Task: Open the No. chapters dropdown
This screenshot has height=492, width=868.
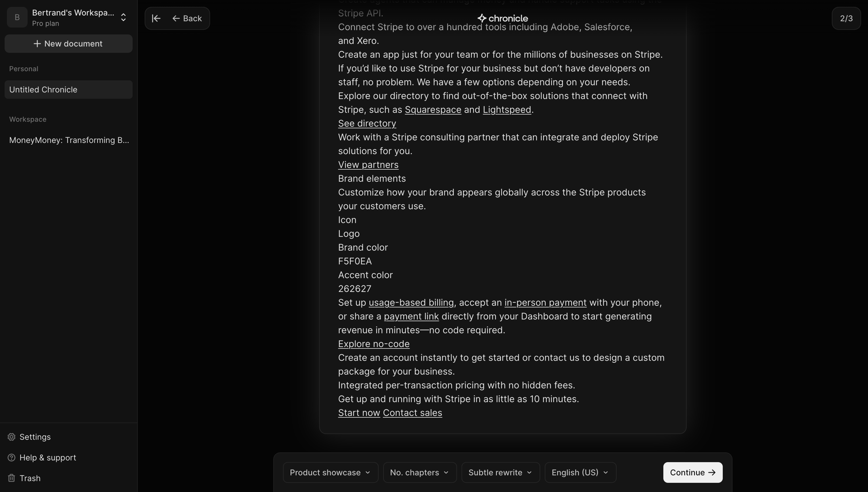Action: [x=420, y=472]
